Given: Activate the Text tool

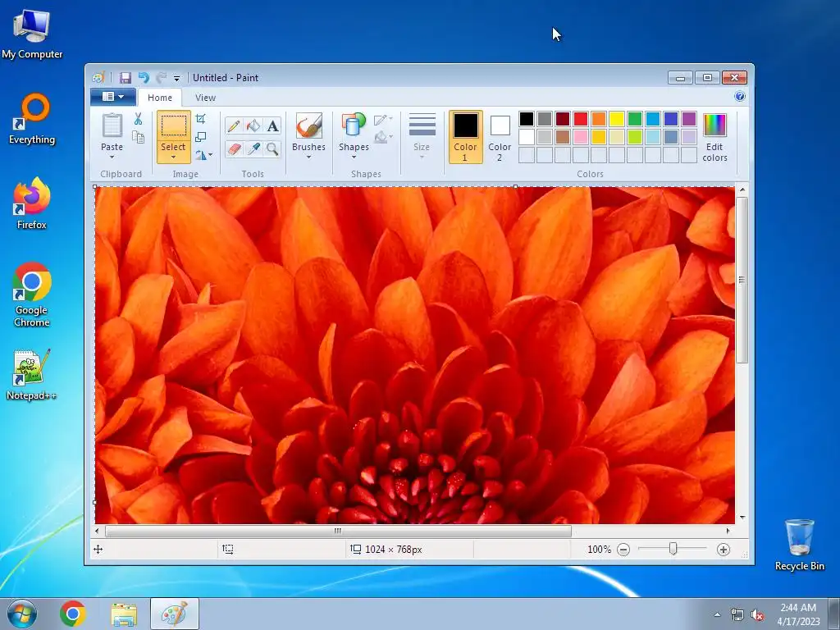Looking at the screenshot, I should (272, 126).
